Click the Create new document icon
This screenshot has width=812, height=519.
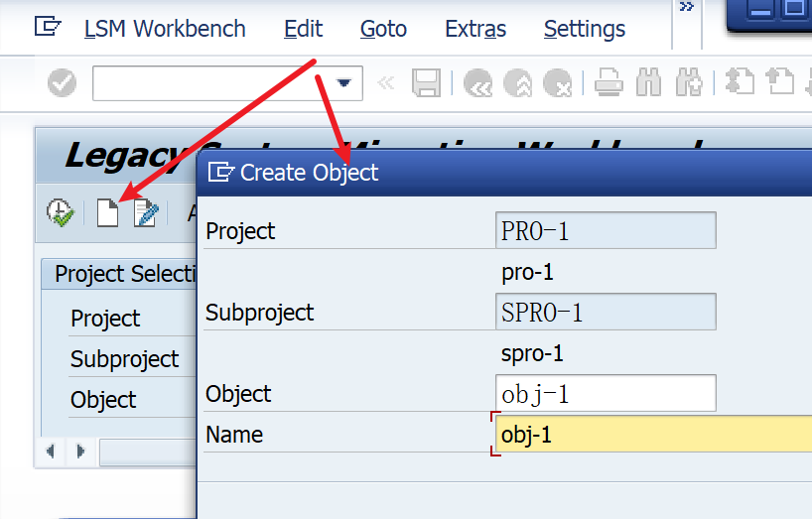[x=108, y=212]
